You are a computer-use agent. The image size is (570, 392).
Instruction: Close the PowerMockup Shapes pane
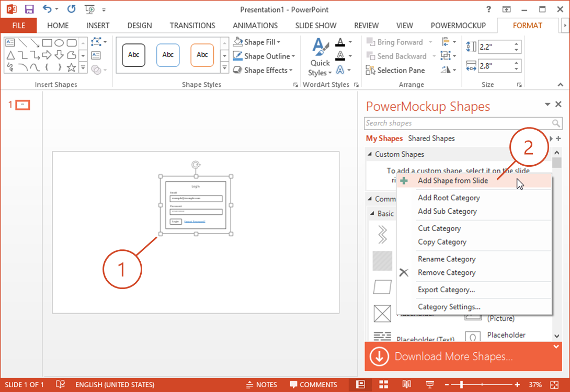(558, 104)
